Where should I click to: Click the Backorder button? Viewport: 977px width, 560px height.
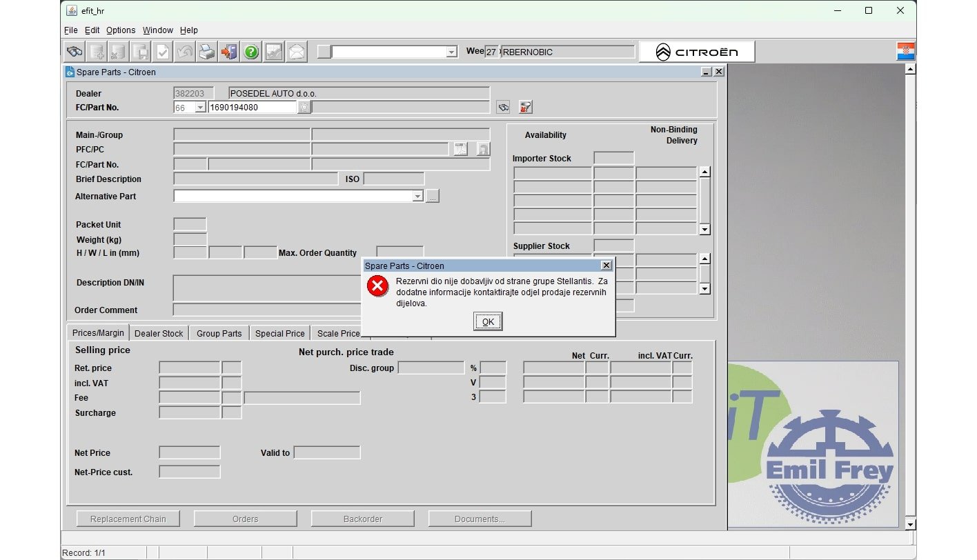click(x=362, y=519)
